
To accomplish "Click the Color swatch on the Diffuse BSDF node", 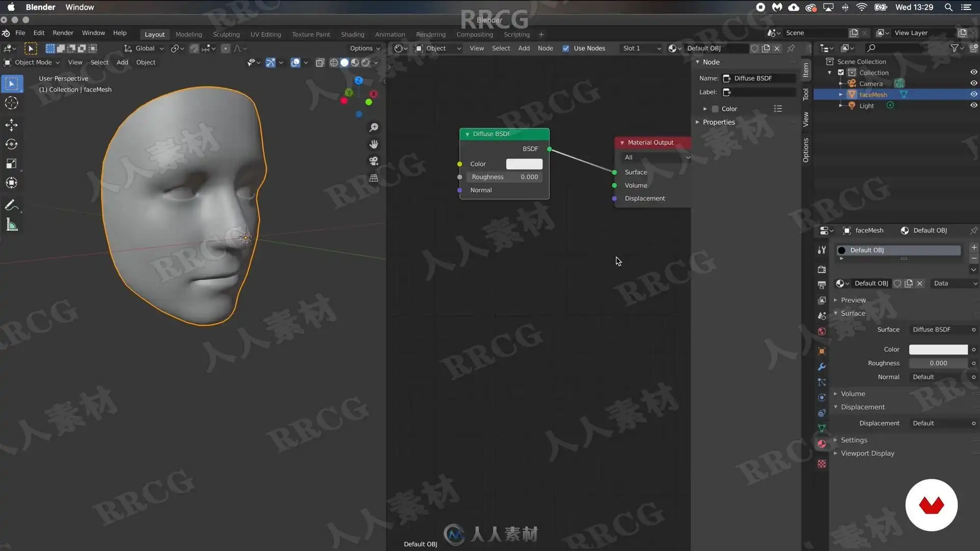I will pos(524,164).
